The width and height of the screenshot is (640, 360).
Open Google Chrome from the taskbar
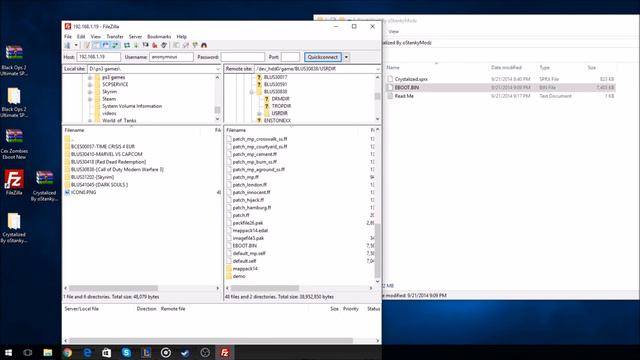point(67,353)
